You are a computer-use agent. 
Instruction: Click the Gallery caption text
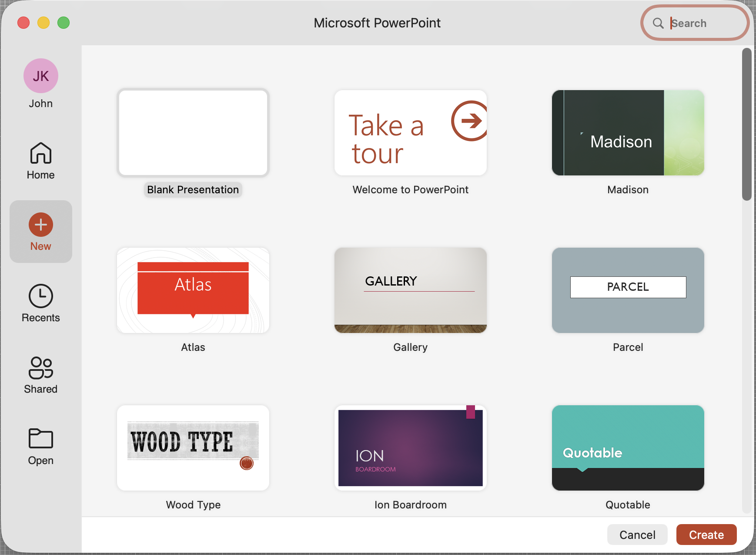411,347
